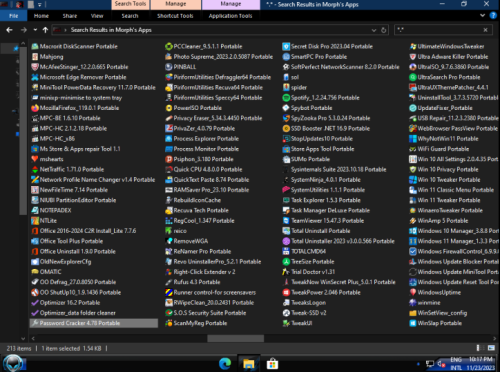
Task: Open the Shortcut Tools tab
Action: point(175,16)
